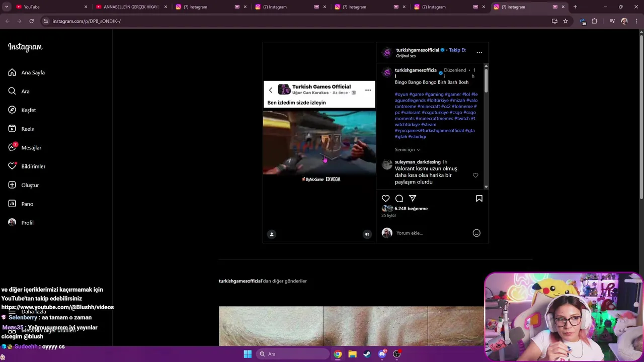Like the post with the heart icon
This screenshot has width=644, height=362.
[386, 199]
